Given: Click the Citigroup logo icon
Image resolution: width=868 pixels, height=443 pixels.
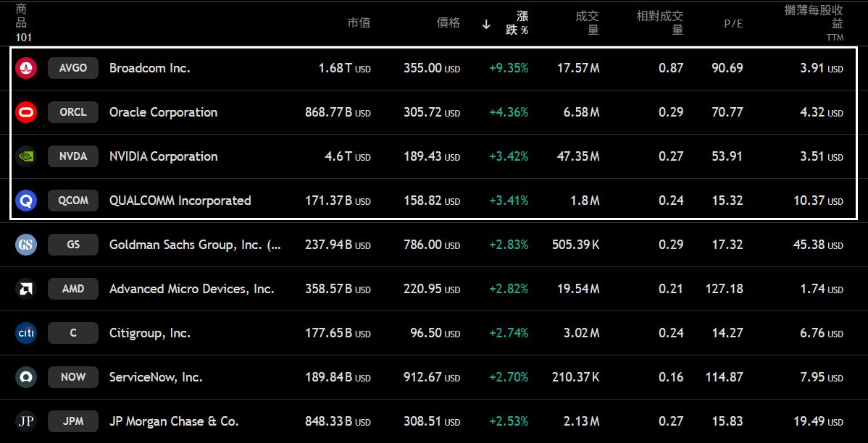Looking at the screenshot, I should pyautogui.click(x=26, y=333).
